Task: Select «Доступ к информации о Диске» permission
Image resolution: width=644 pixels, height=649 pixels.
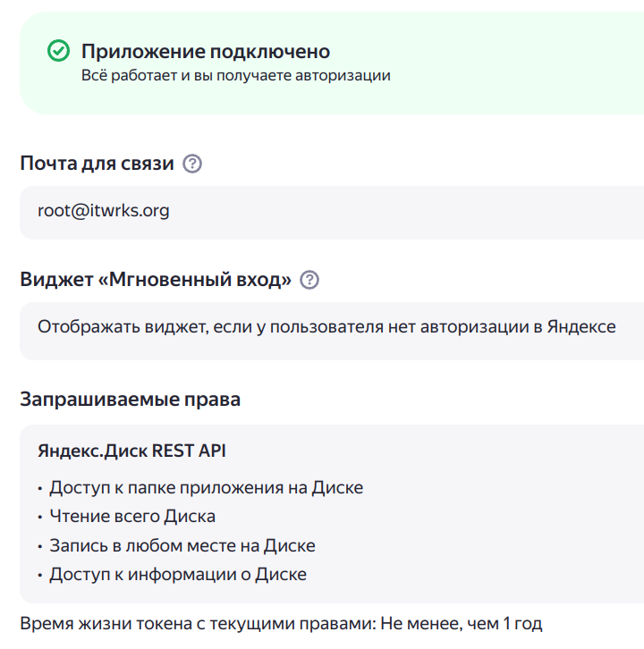Action: (x=178, y=574)
